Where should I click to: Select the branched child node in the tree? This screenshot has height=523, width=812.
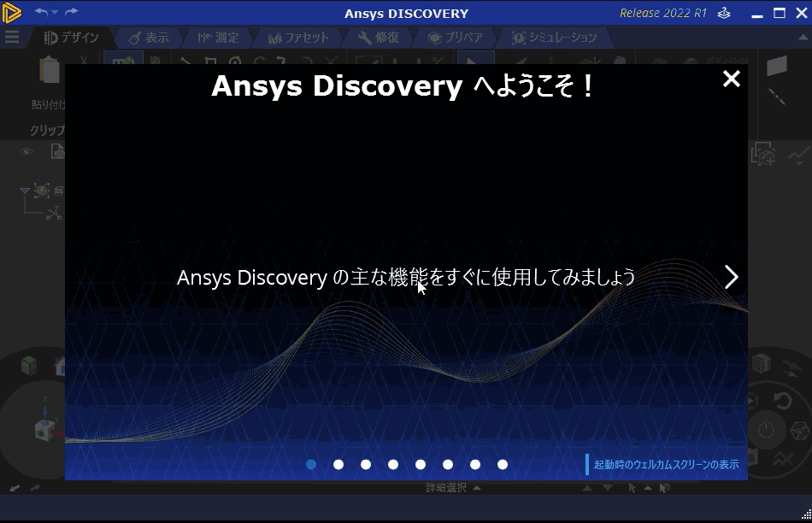pos(53,214)
